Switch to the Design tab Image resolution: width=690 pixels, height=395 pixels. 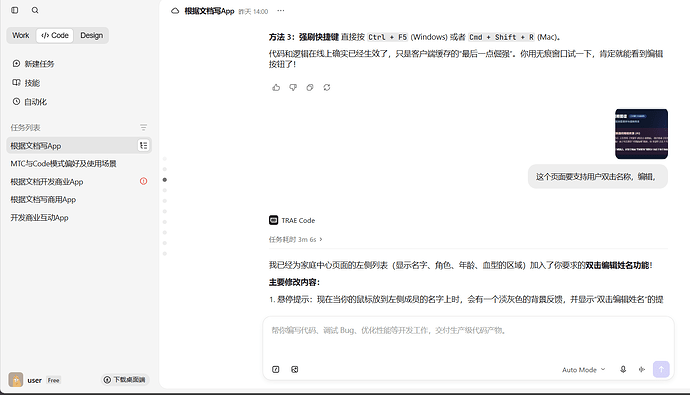tap(92, 35)
